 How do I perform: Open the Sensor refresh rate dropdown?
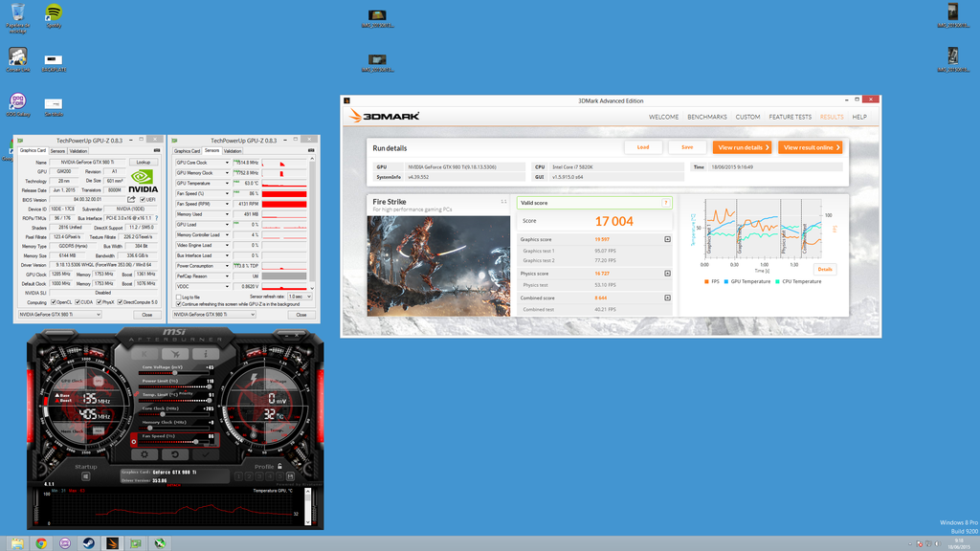tap(300, 297)
